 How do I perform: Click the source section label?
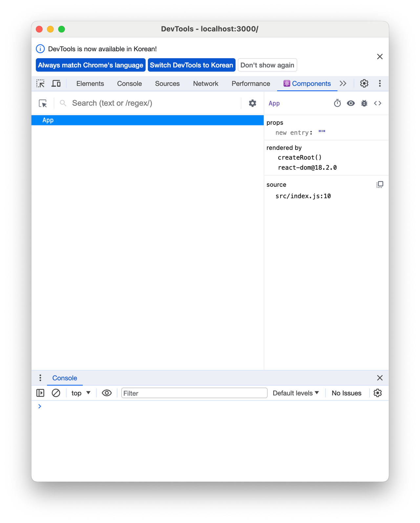click(276, 185)
